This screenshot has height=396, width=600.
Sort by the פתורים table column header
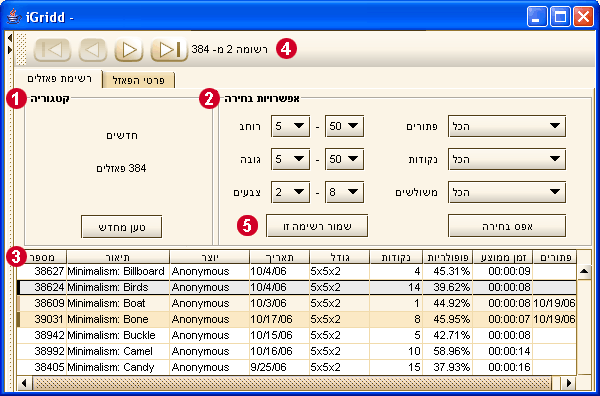pos(554,257)
